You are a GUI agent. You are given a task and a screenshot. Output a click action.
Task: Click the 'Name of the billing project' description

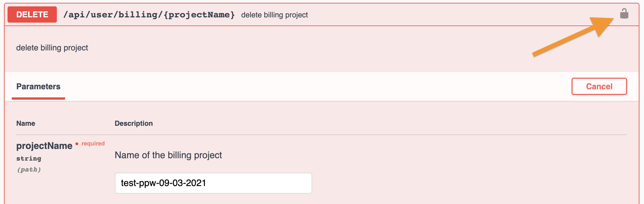pos(168,155)
